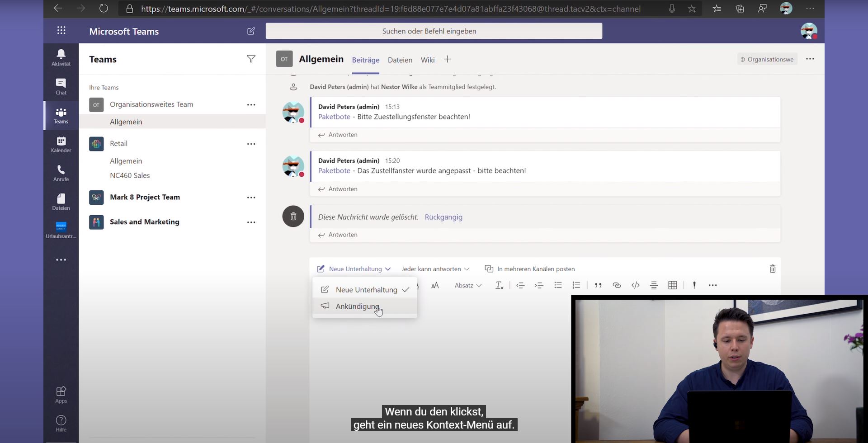The width and height of the screenshot is (868, 443).
Task: Open the Absatz style dropdown
Action: point(467,285)
